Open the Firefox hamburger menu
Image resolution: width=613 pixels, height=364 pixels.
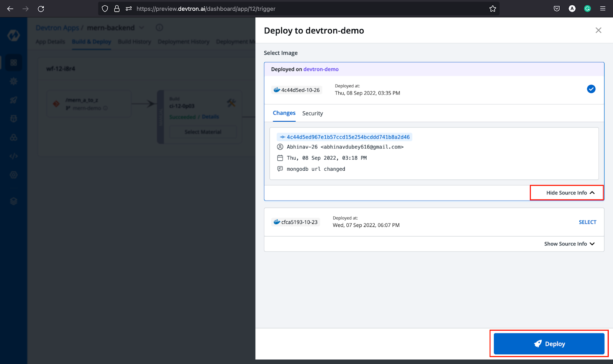(603, 8)
